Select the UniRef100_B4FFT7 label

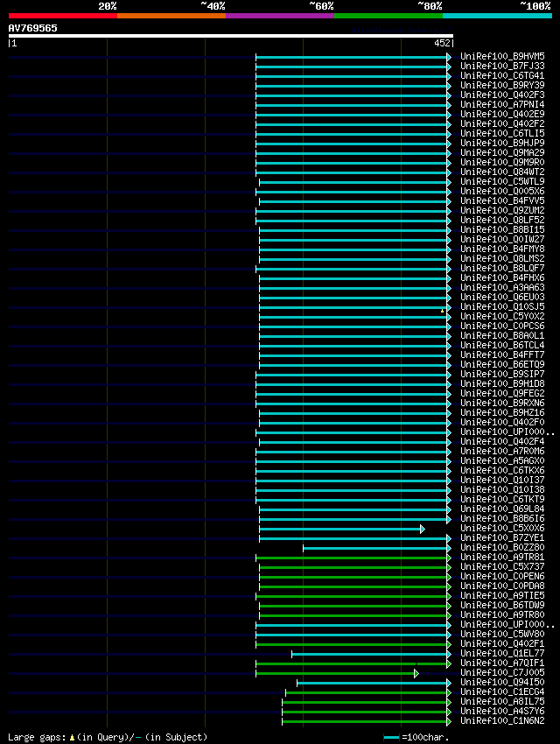502,354
